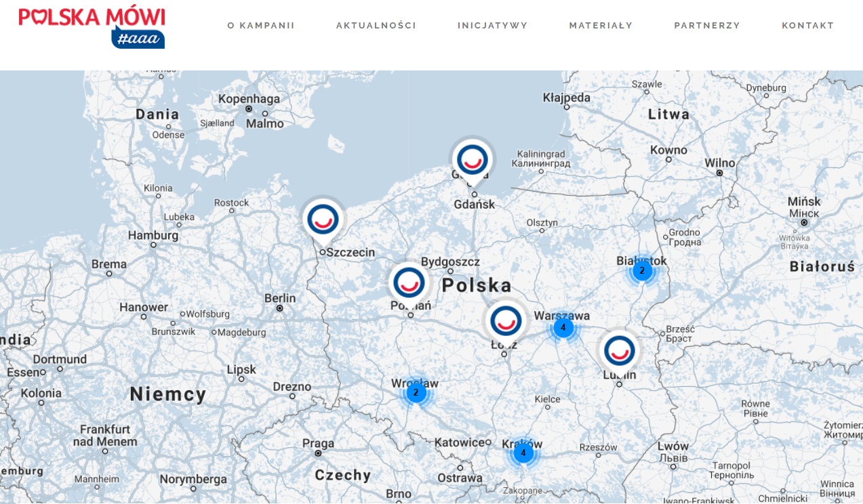Click the Białoruś country label
Image resolution: width=863 pixels, height=504 pixels.
(x=822, y=267)
